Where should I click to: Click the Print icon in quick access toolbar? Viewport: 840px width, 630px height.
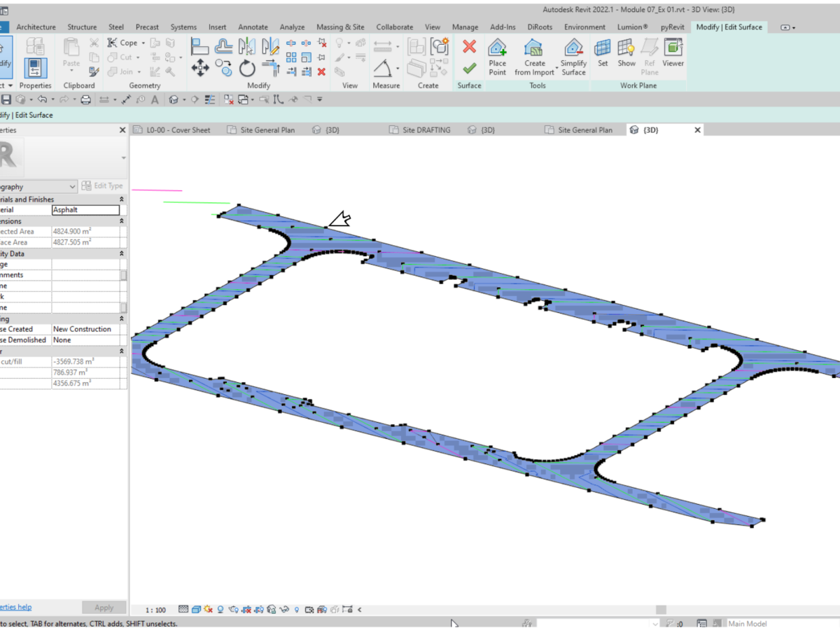coord(85,99)
